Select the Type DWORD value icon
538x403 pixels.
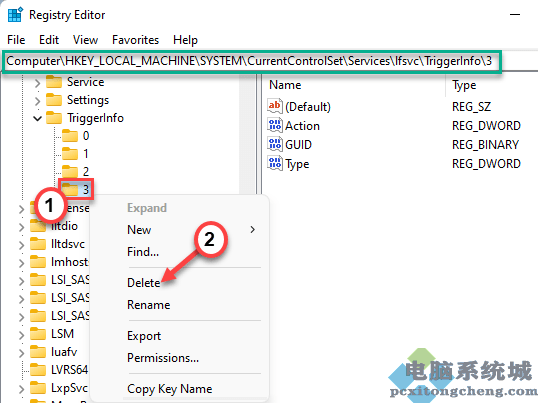pos(275,163)
